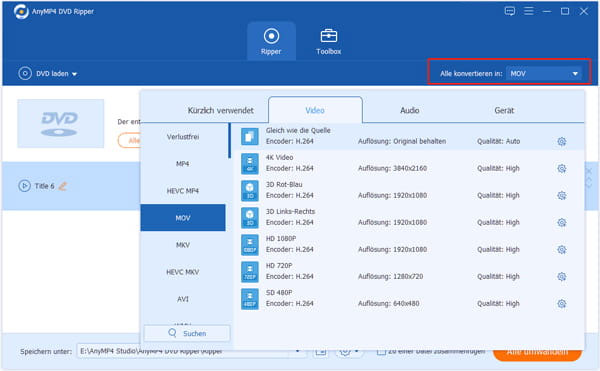Select Auflösung: 640x480 text
Screen dimensions: 600x371
pos(388,304)
